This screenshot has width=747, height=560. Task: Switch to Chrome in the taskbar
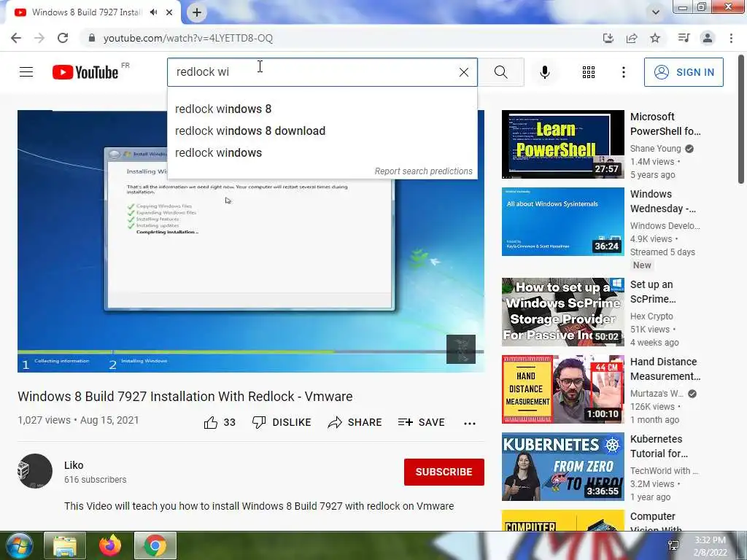[x=155, y=545]
